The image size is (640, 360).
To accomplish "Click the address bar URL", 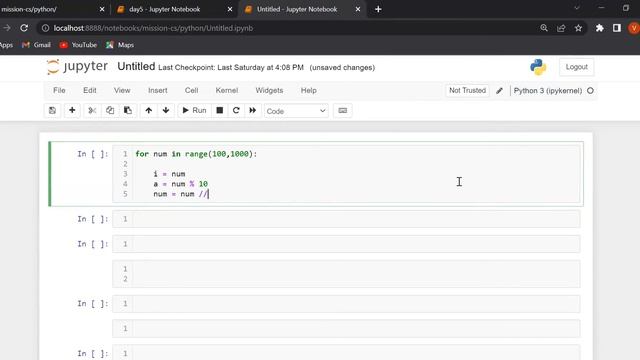I will pos(153,28).
